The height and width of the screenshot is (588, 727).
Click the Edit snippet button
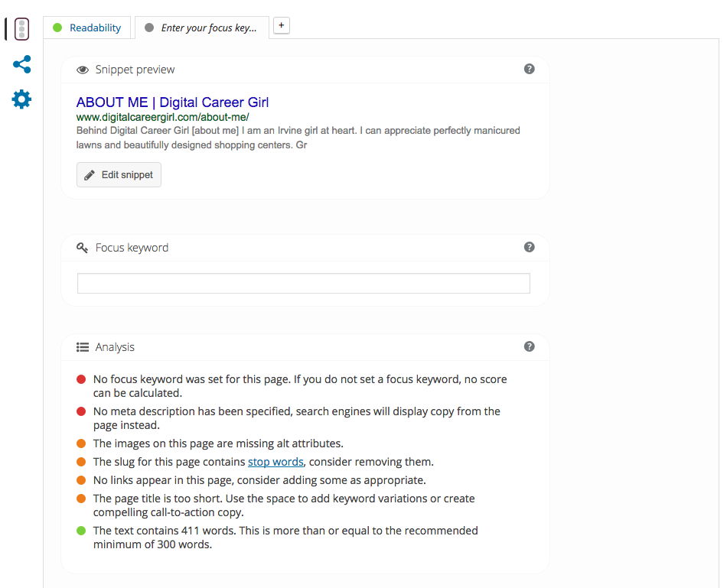[x=119, y=174]
